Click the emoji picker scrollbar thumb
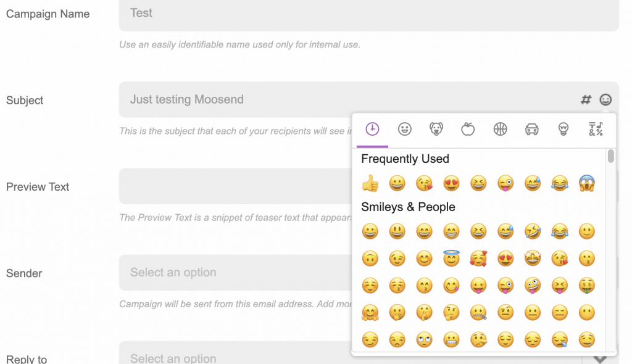Image resolution: width=632 pixels, height=364 pixels. [610, 156]
